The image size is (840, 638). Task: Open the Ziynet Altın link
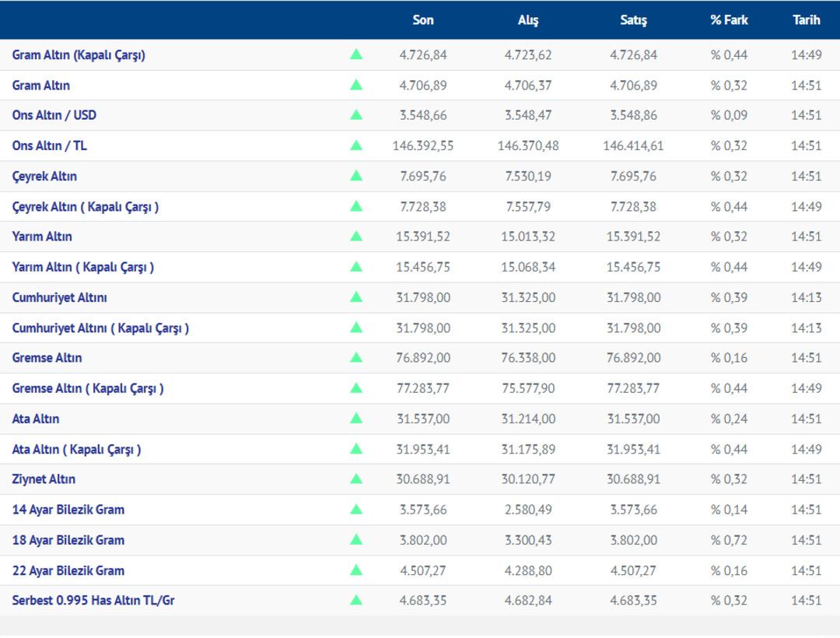pyautogui.click(x=44, y=479)
